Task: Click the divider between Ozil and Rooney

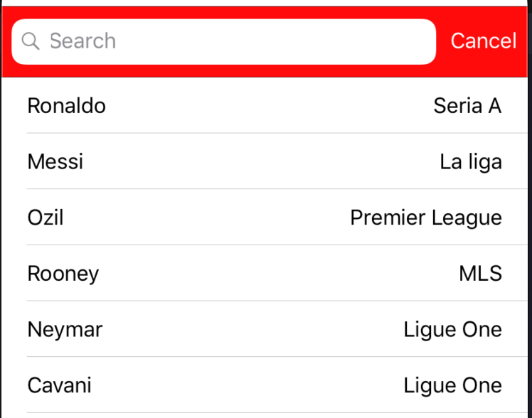Action: [277, 245]
